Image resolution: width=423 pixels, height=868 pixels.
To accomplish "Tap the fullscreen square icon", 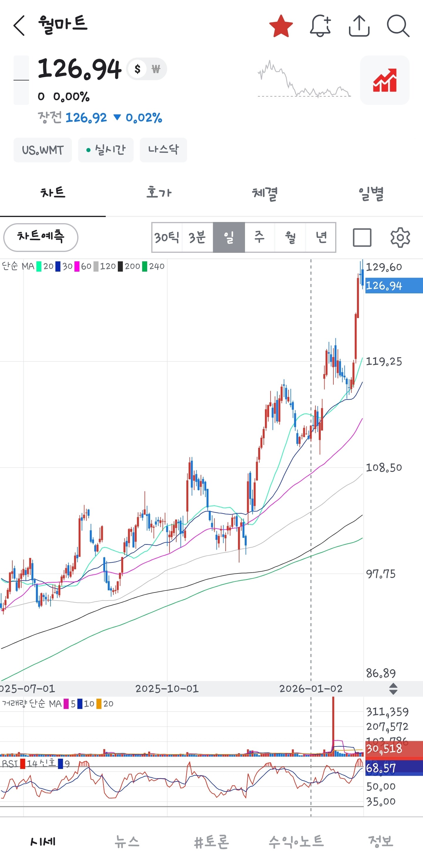I will tap(362, 238).
